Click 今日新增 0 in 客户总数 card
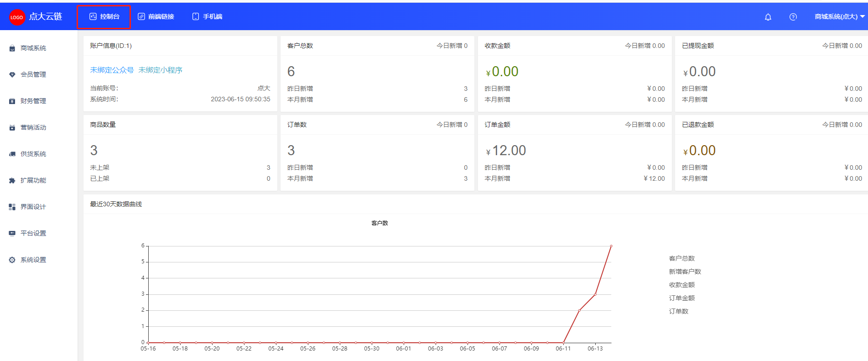 coord(452,46)
